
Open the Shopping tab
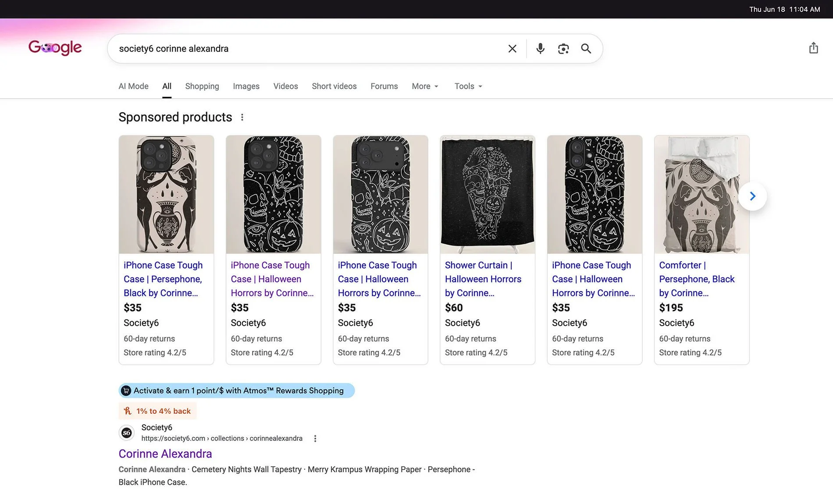tap(202, 86)
